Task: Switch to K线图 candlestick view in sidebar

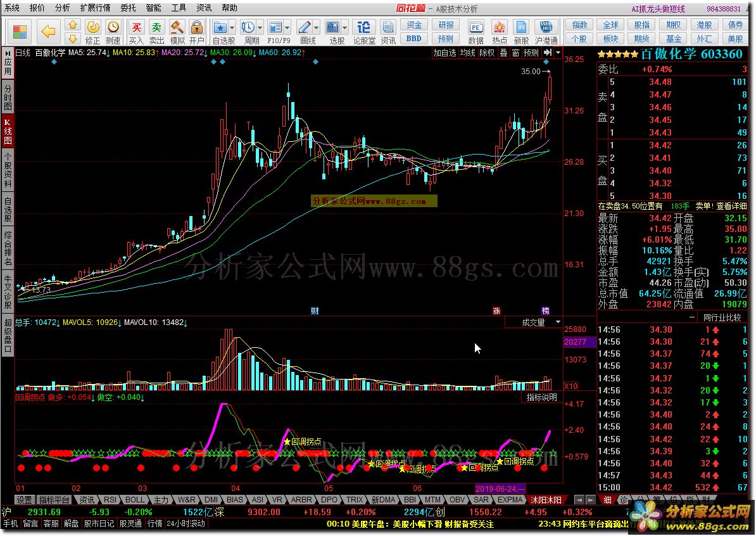Action: pos(8,132)
